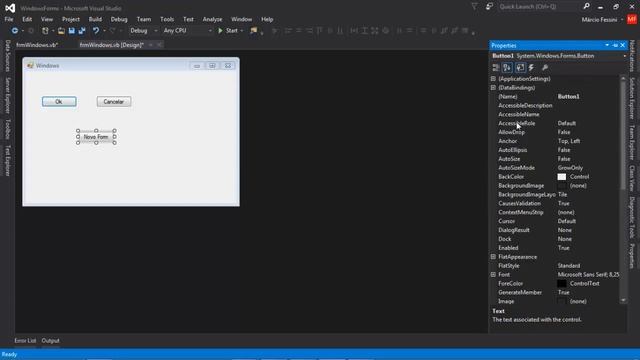Screen dimensions: 640x360
Task: Close the frmWindows.vb [Design] tab
Action: point(159,45)
